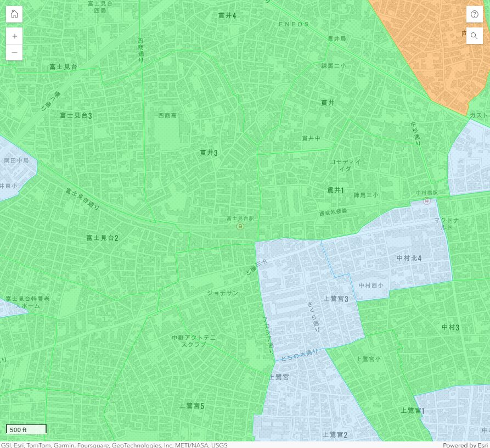Click the 500 ft scale bar
The image size is (490, 448).
26,429
